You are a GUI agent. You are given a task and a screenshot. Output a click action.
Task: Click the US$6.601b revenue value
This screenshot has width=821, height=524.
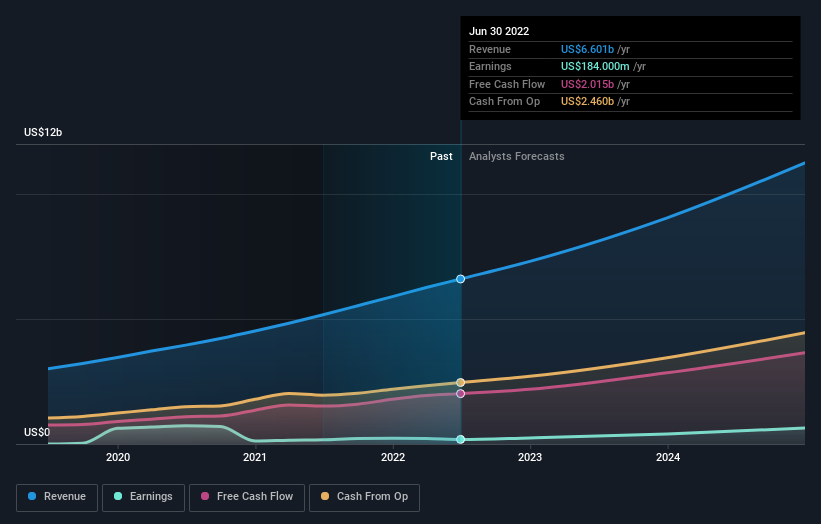[x=587, y=49]
